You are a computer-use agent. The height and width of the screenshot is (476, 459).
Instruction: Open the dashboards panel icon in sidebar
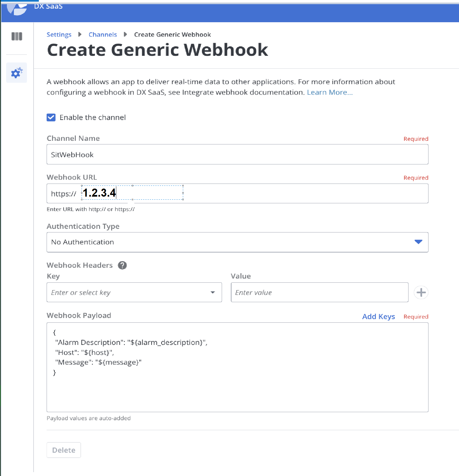pyautogui.click(x=17, y=36)
